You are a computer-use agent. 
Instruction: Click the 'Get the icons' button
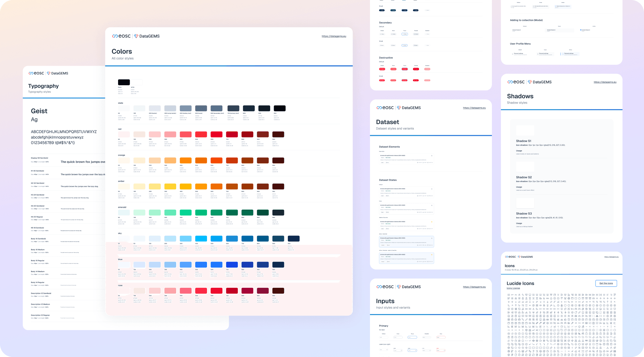coord(606,283)
